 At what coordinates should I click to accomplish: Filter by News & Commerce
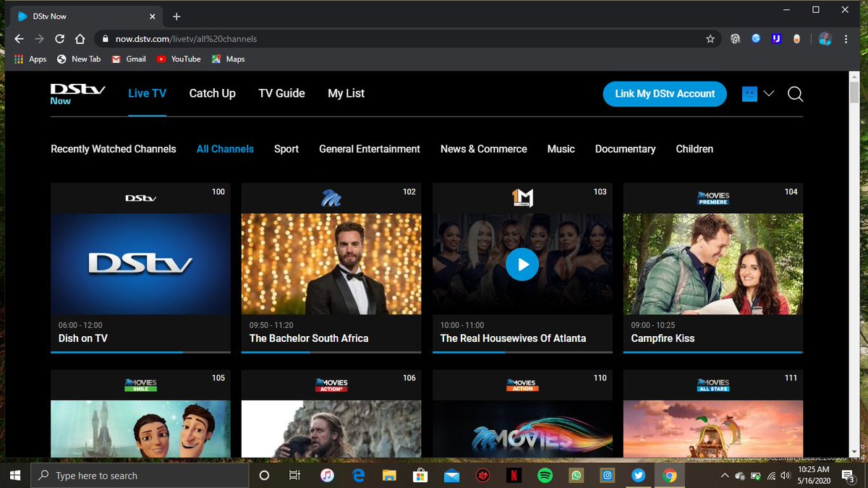[x=484, y=149]
